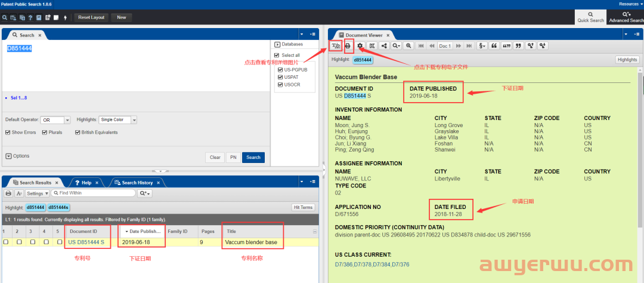Switch to the Search History tab
This screenshot has width=644, height=283.
pyautogui.click(x=137, y=183)
